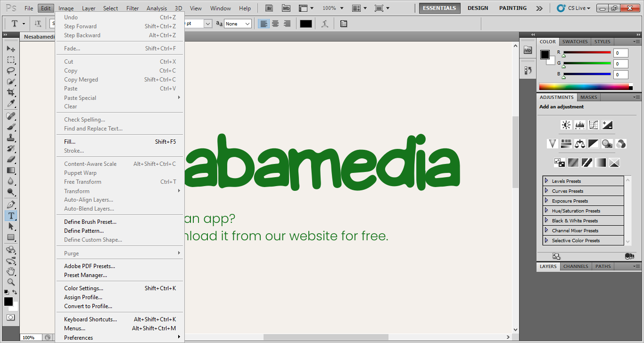This screenshot has width=644, height=343.
Task: Click the R value input field
Action: coord(620,53)
